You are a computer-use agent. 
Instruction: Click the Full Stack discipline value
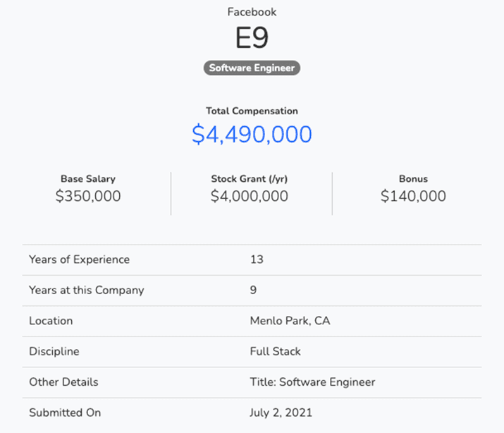[275, 351]
